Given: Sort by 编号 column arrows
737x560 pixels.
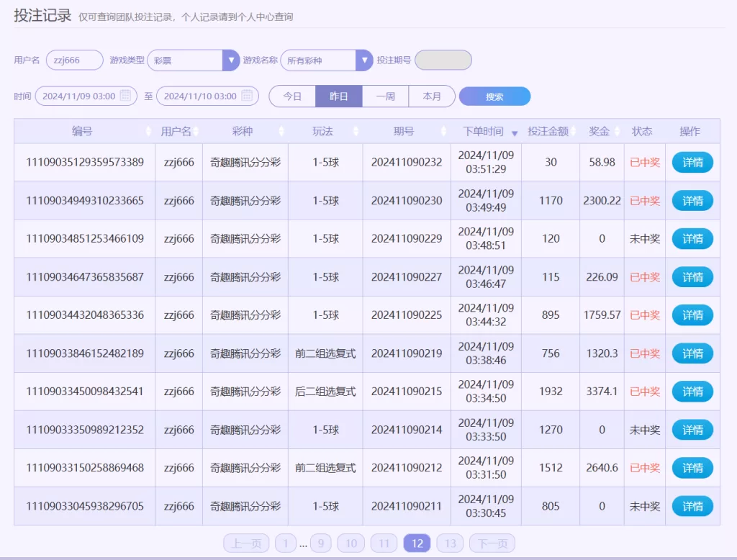Looking at the screenshot, I should (x=148, y=131).
